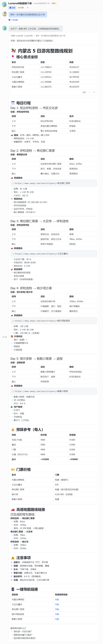Image resolution: width=103 pixels, height=644 pixels.
Task: Click the '核心景点坐标' section heading
Action: coord(24,57)
